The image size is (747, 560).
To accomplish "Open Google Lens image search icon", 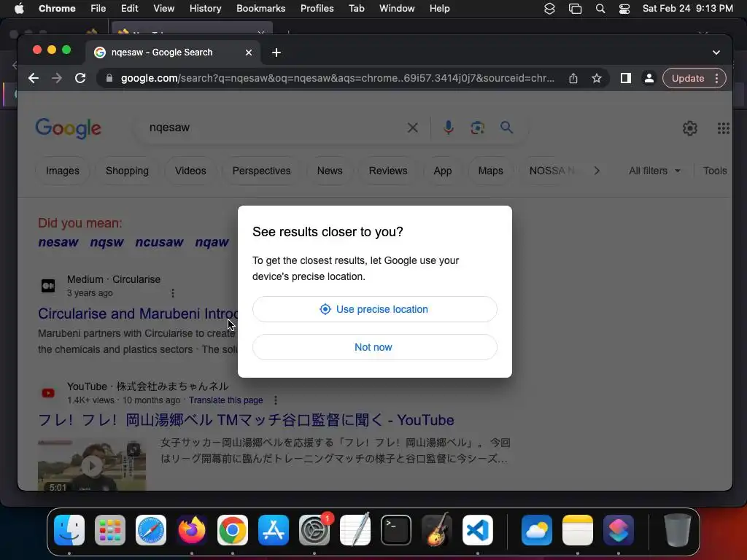I will point(477,128).
